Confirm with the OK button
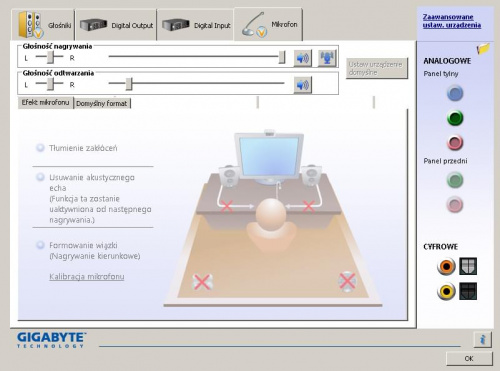500x371 pixels. pyautogui.click(x=469, y=359)
